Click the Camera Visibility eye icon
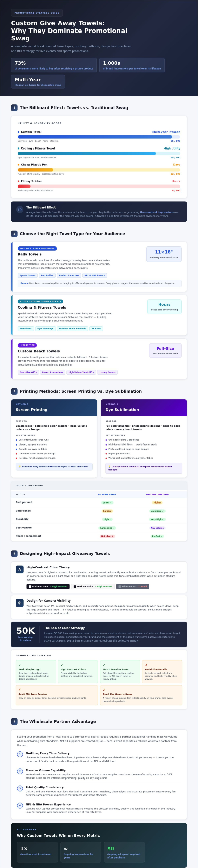The width and height of the screenshot is (198, 868). click(x=20, y=603)
